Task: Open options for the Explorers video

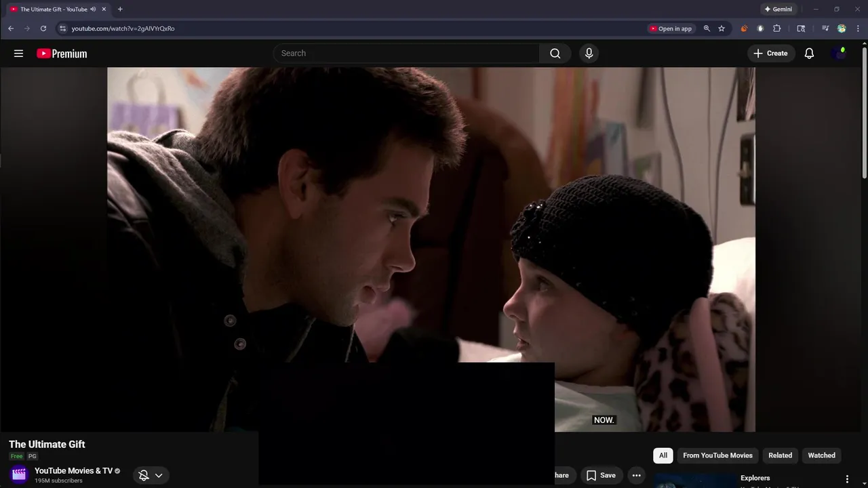Action: tap(846, 479)
